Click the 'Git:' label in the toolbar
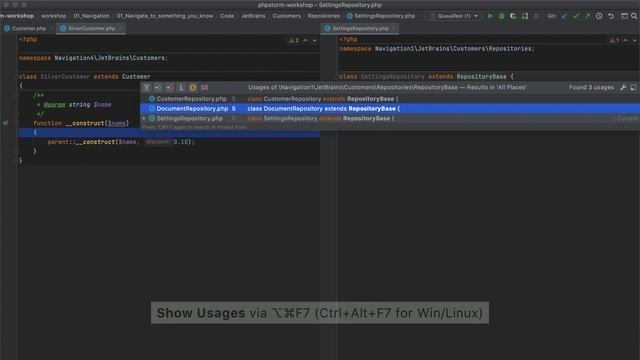This screenshot has width=640, height=360. 551,16
